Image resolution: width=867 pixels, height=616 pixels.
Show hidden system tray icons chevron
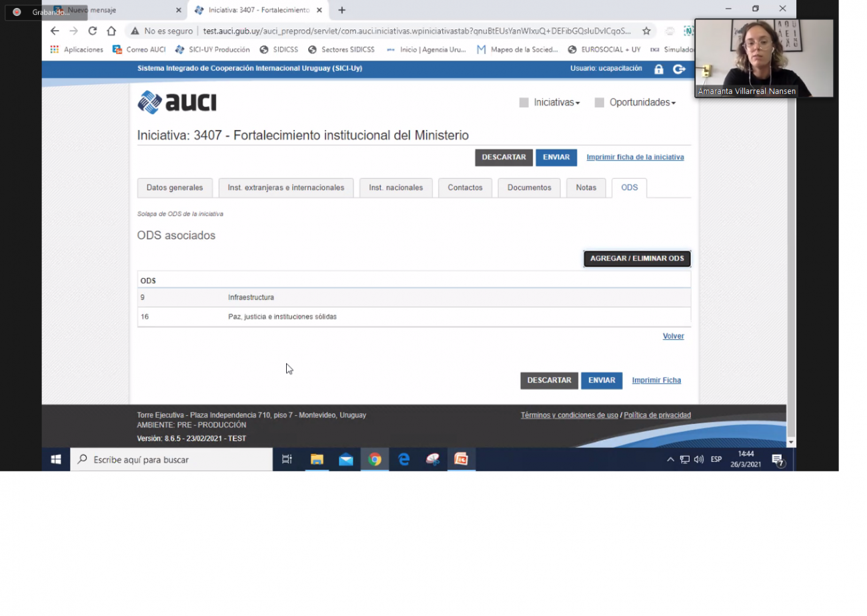pyautogui.click(x=670, y=459)
